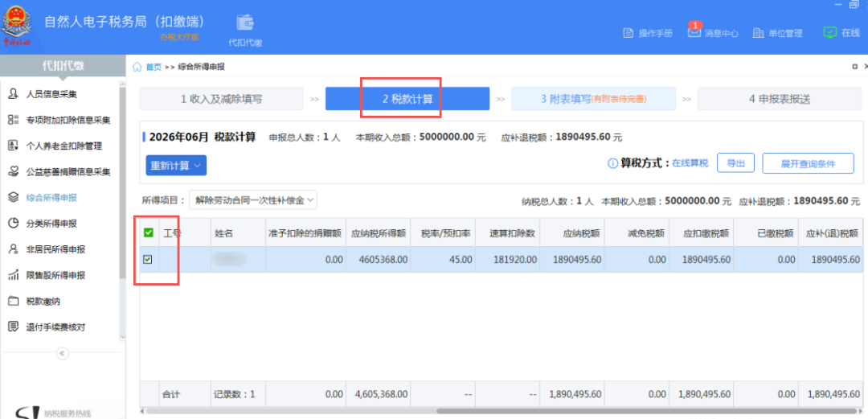The image size is (868, 419).
Task: Open 个人养老金扣除管理 in sidebar
Action: pyautogui.click(x=64, y=146)
